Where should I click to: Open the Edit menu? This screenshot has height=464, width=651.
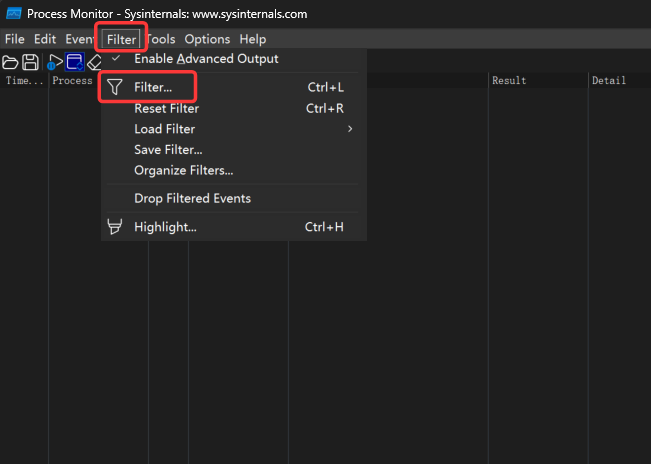(45, 39)
